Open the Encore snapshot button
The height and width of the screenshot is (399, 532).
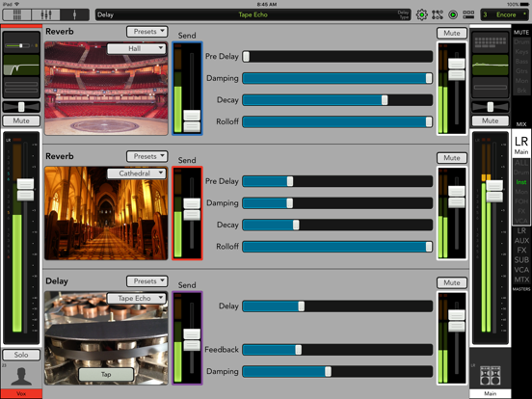[504, 14]
